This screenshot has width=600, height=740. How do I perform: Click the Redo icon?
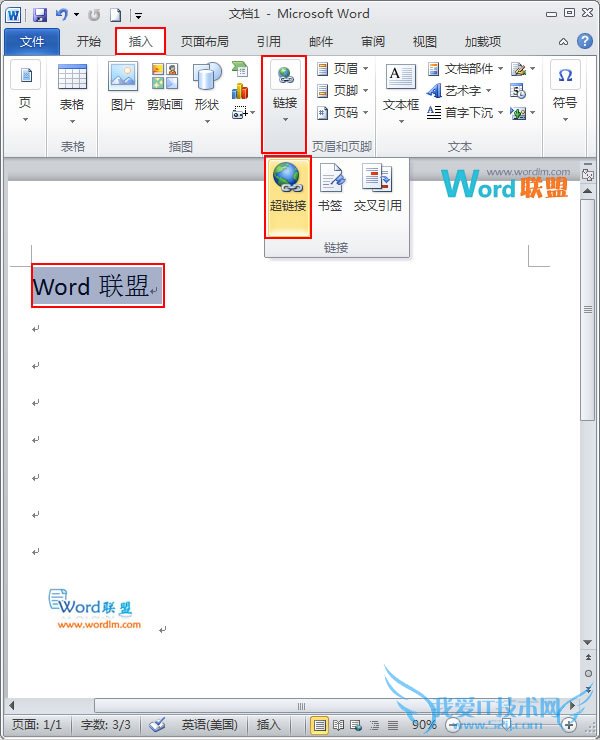tap(94, 15)
